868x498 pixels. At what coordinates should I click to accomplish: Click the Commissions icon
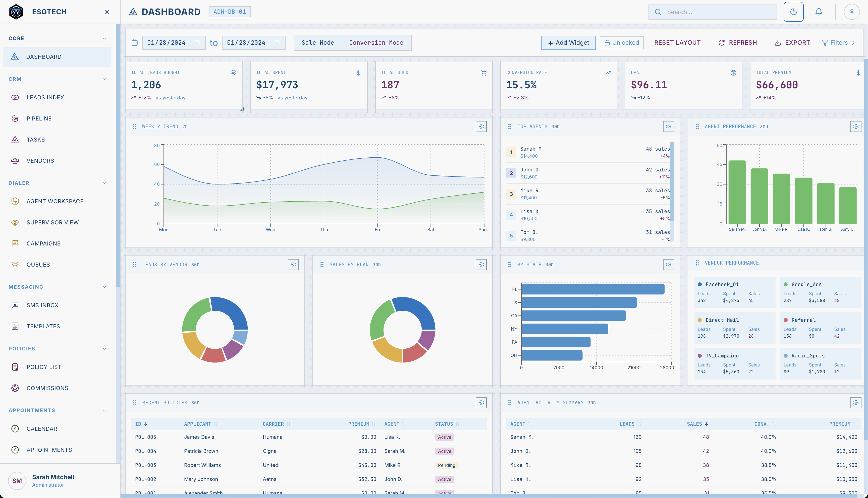tap(15, 388)
